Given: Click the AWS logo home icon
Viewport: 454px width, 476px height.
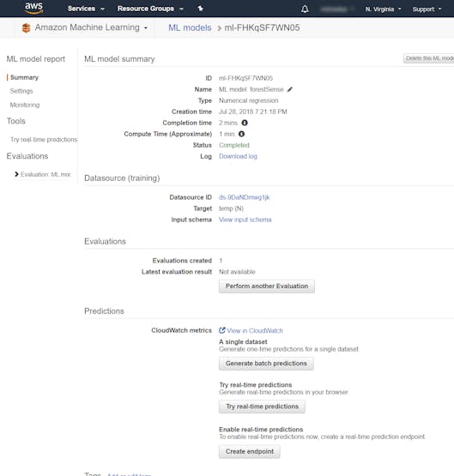Looking at the screenshot, I should pyautogui.click(x=33, y=9).
